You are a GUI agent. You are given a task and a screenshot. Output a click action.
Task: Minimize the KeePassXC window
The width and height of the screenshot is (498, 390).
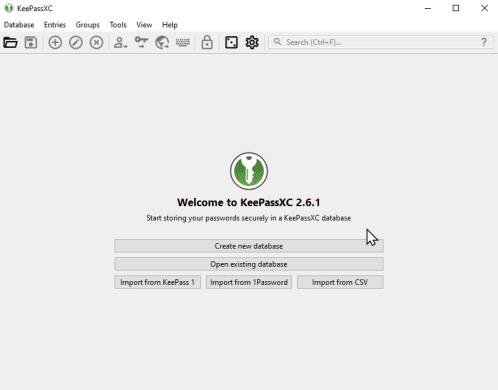pos(428,8)
